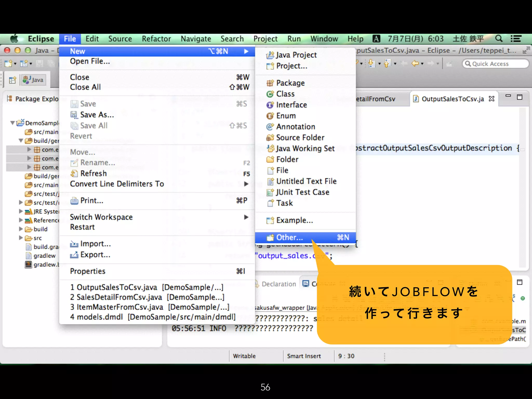Screen dimensions: 532x399
Task: Maximize the editor area view
Action: [520, 97]
